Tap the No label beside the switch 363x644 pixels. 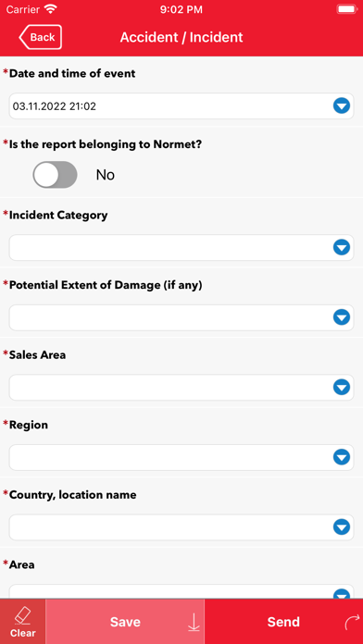(x=106, y=175)
